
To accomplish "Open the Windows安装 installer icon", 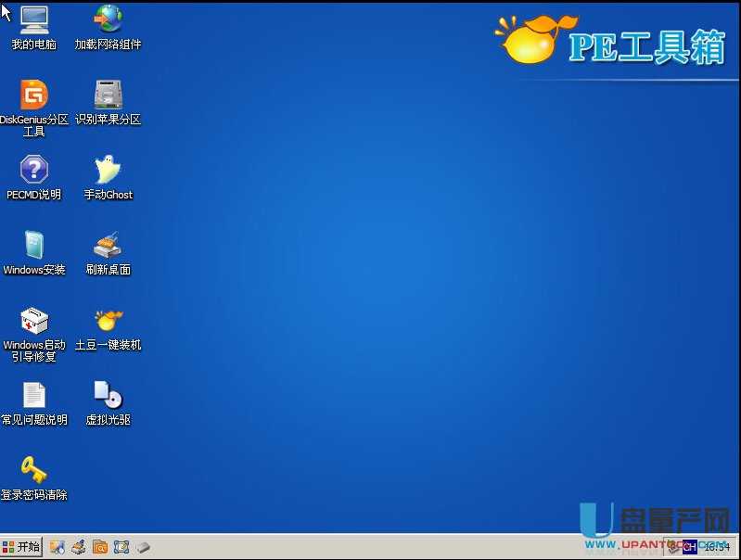I will [33, 246].
